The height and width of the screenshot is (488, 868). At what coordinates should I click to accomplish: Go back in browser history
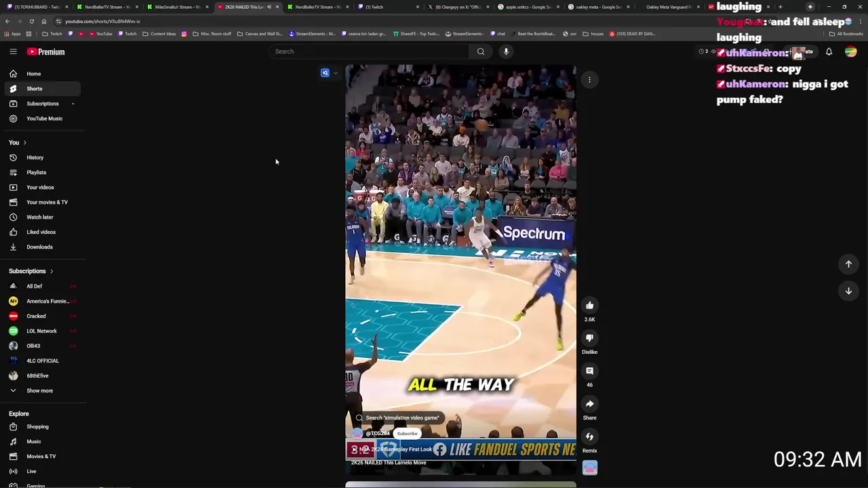click(x=7, y=21)
